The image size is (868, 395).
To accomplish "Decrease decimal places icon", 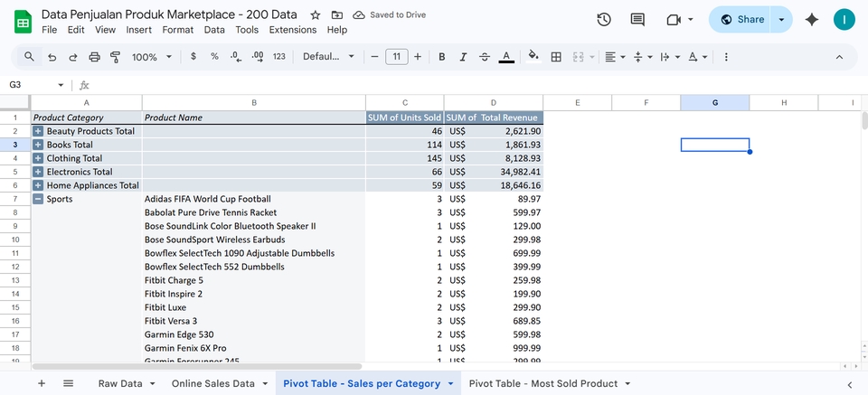I will pyautogui.click(x=236, y=56).
